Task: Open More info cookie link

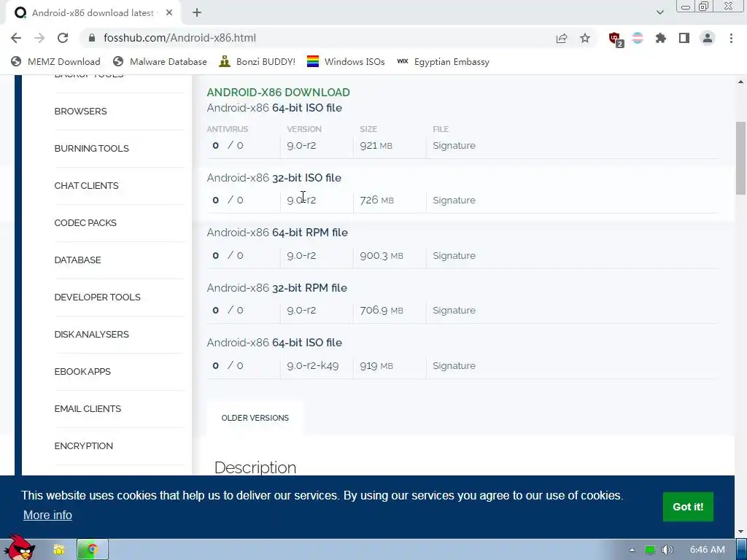Action: pos(47,516)
